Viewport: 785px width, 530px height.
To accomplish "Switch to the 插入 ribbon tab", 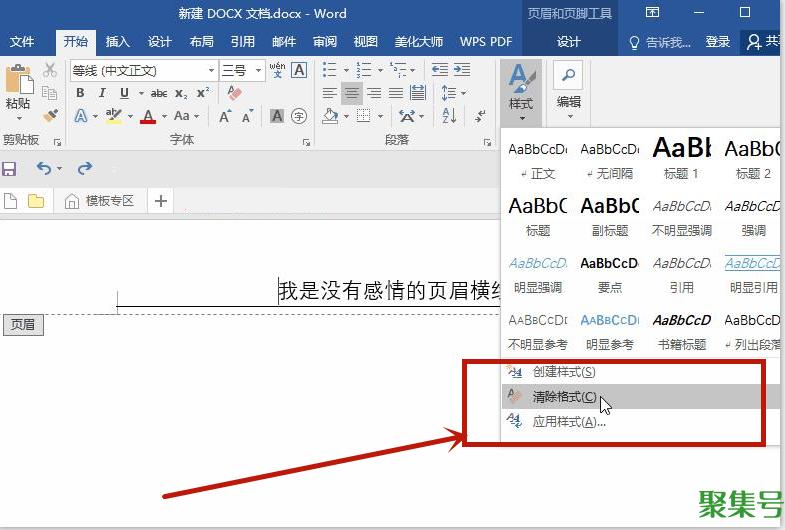I will point(118,42).
